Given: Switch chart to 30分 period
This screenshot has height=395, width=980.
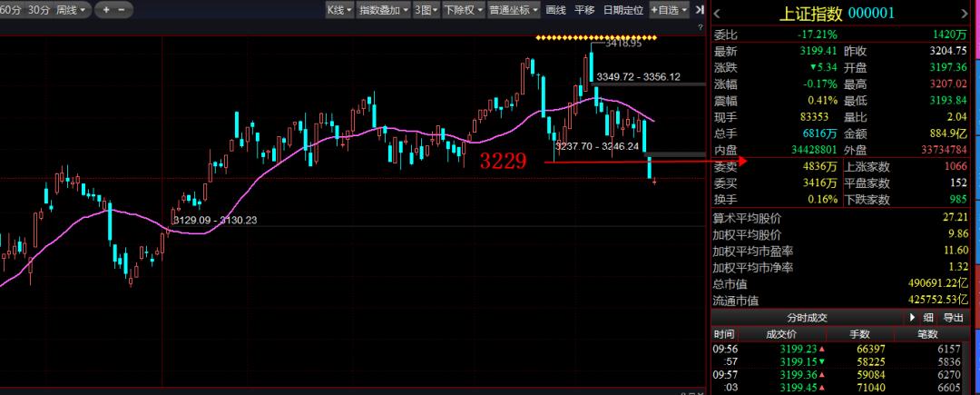Looking at the screenshot, I should (39, 9).
